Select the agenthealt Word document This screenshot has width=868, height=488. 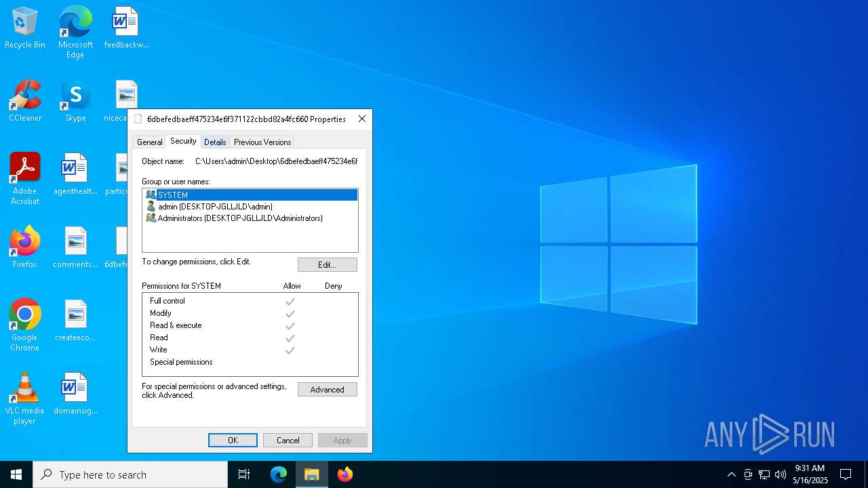(75, 175)
